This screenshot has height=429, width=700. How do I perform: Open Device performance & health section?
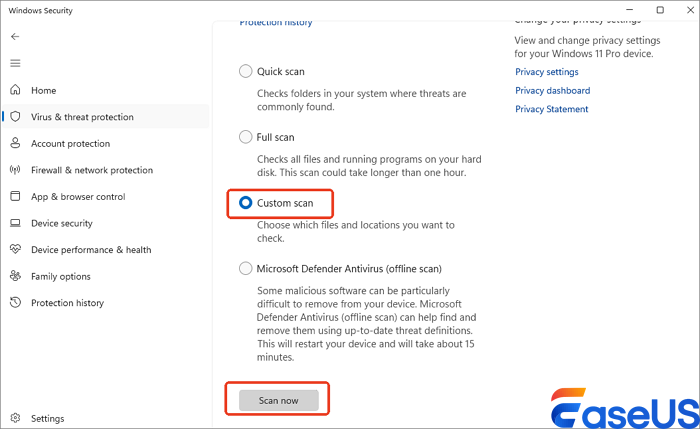pyautogui.click(x=106, y=250)
